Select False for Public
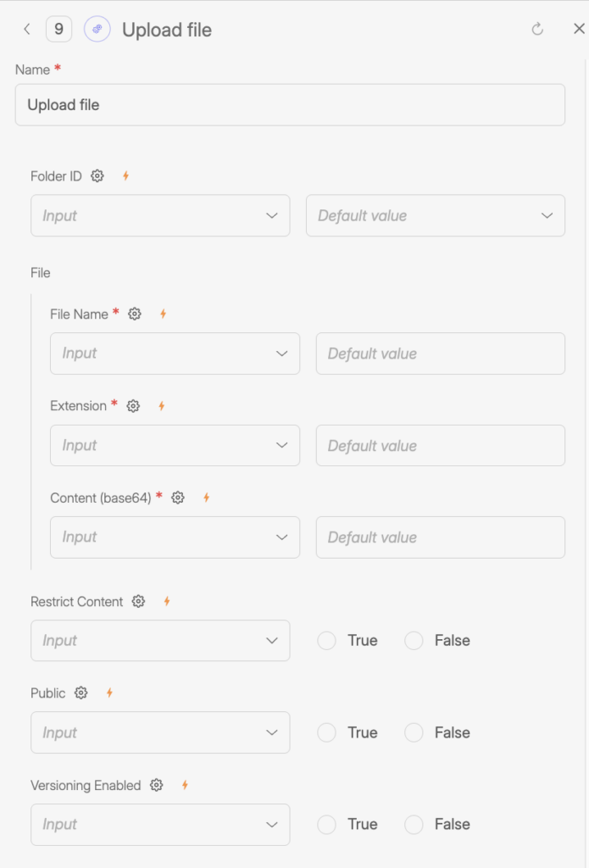Viewport: 589px width, 868px height. point(414,732)
